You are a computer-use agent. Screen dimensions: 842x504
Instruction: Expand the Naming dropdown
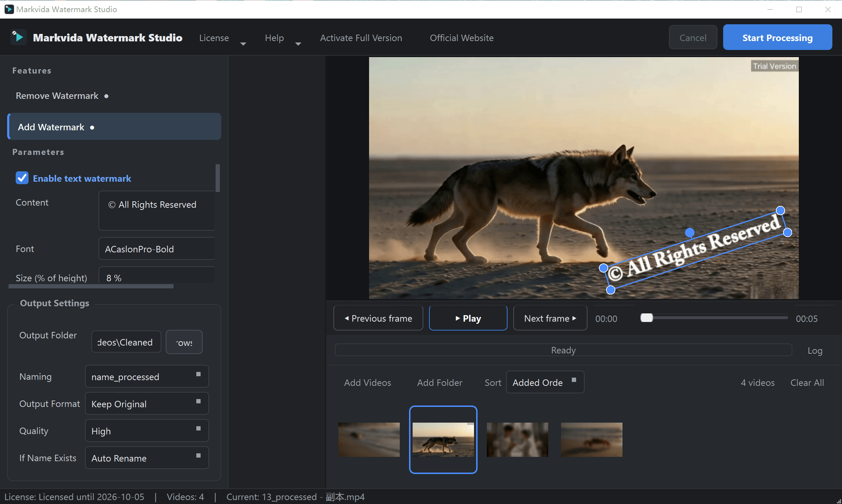pyautogui.click(x=147, y=377)
